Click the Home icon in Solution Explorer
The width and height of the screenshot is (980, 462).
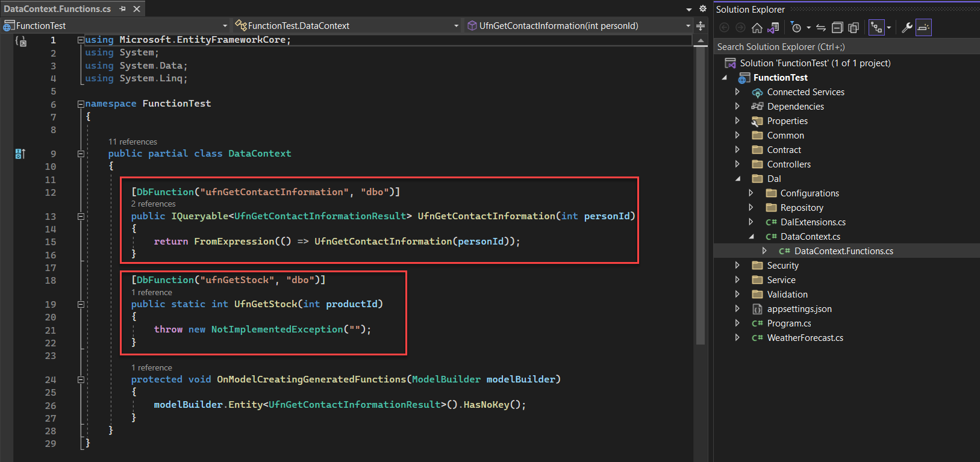(x=757, y=28)
